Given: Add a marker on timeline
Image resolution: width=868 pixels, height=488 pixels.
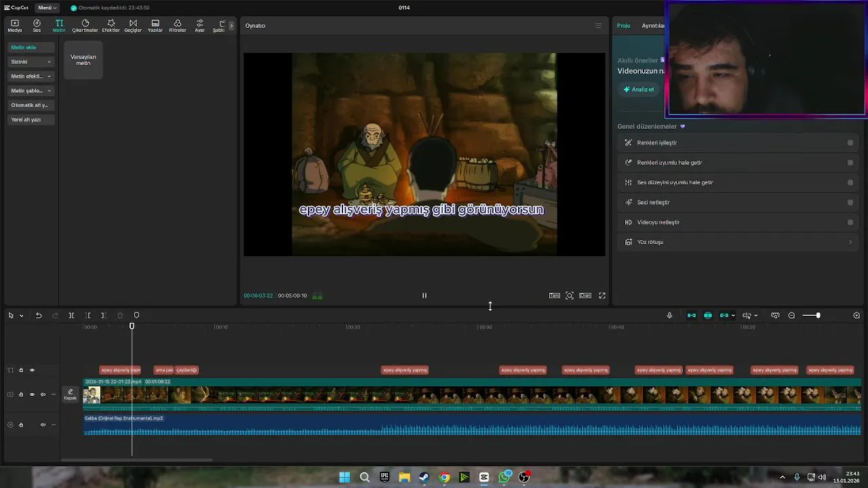Looking at the screenshot, I should (x=136, y=315).
